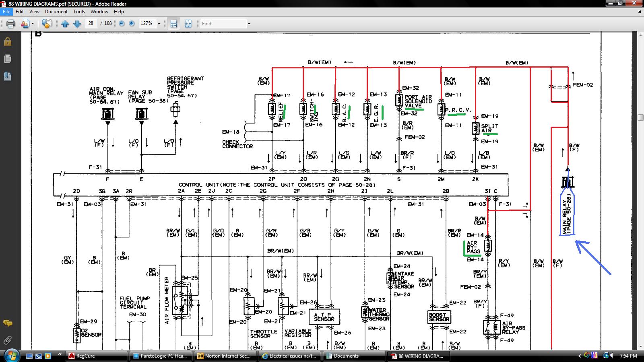Click the page number input field
The image size is (644, 362).
coord(91,24)
